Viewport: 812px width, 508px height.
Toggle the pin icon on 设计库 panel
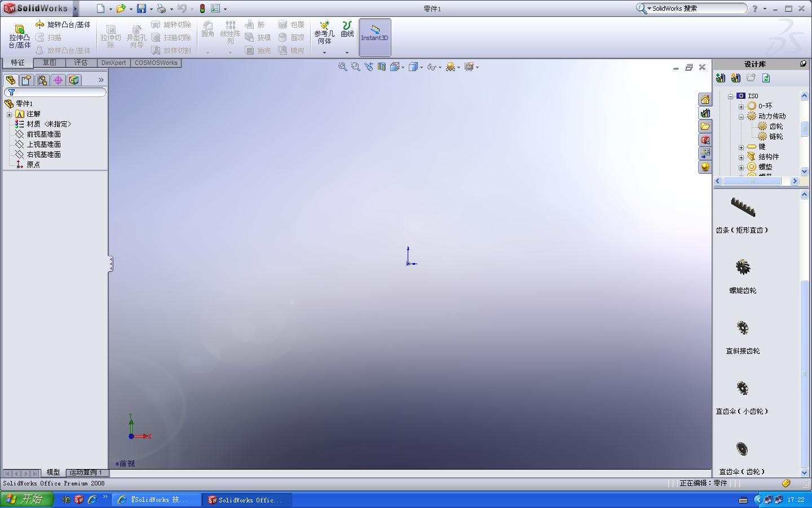tap(803, 64)
